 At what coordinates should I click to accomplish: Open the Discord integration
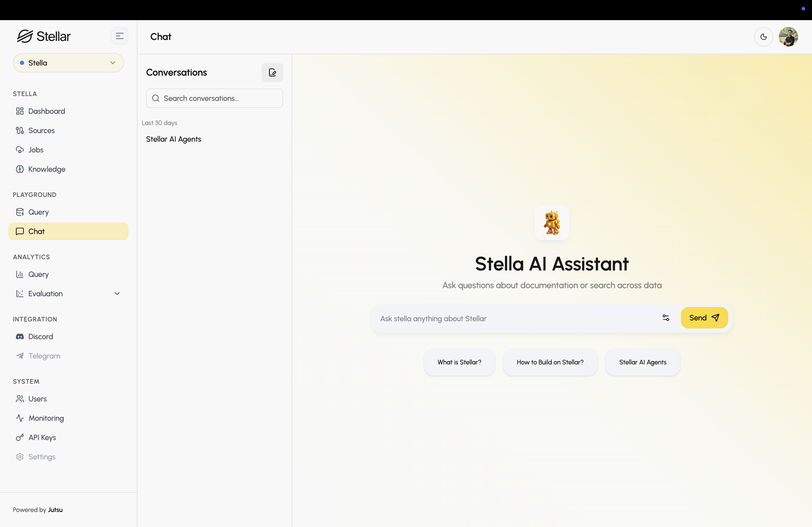(x=40, y=336)
